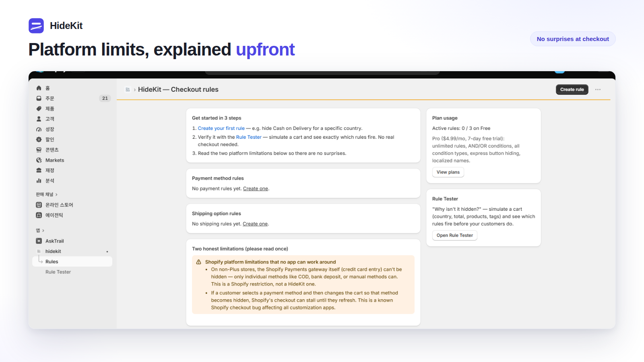The width and height of the screenshot is (644, 362).
Task: Click the 'Rule Tester' card heading
Action: pyautogui.click(x=445, y=199)
